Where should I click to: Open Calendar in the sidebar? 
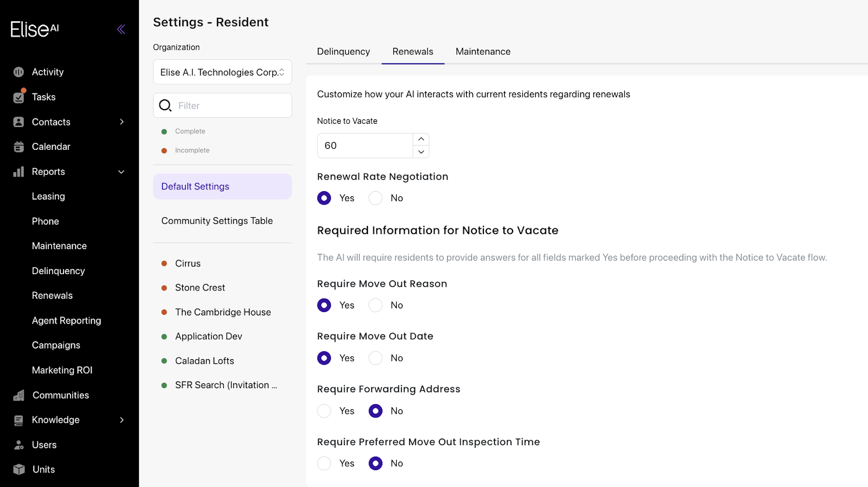(51, 147)
